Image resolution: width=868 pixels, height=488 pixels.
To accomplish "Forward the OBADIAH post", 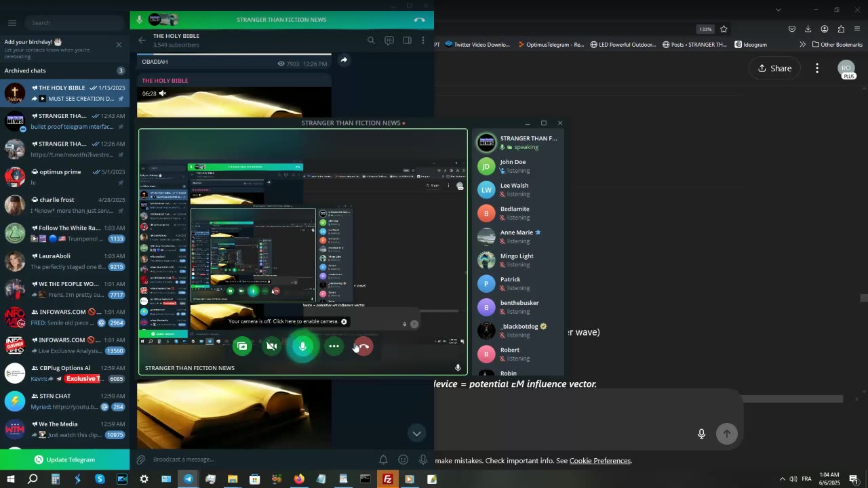I will (x=344, y=60).
